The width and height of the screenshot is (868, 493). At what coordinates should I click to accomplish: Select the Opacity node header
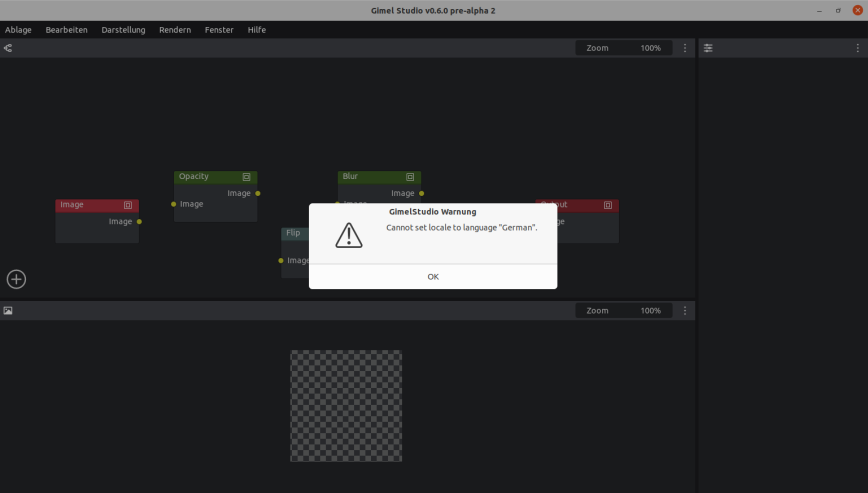(215, 177)
